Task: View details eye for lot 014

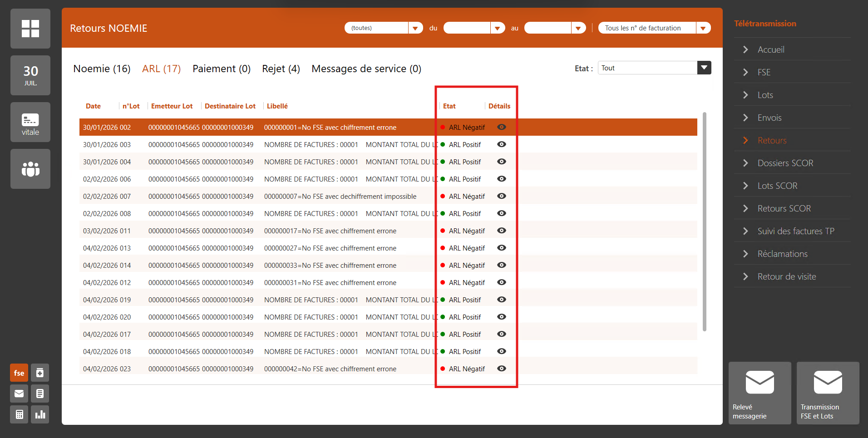Action: coord(502,265)
